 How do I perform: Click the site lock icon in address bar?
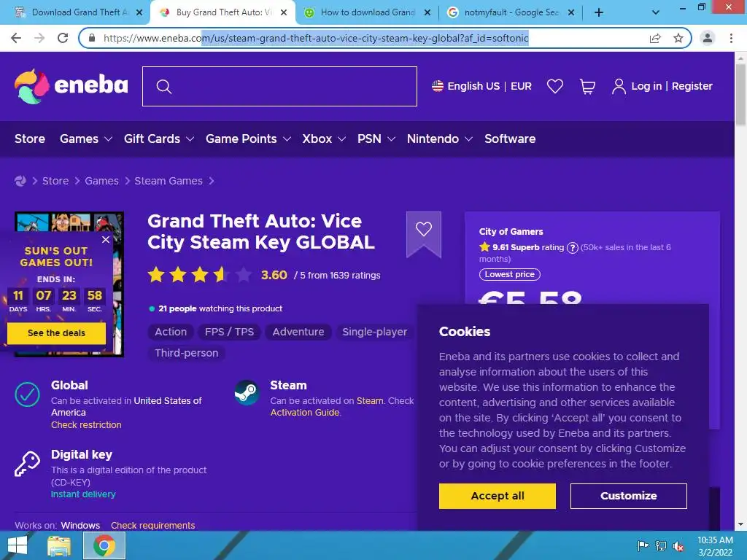pos(92,38)
